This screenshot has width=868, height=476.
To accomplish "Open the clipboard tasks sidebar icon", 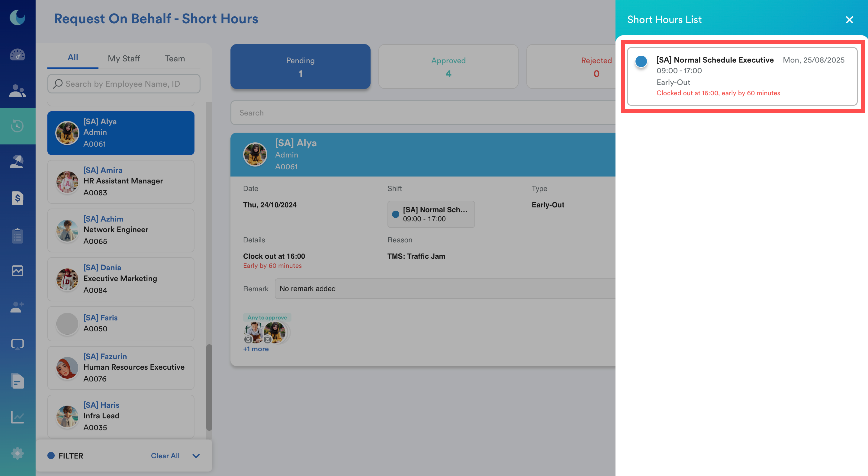I will (x=17, y=236).
